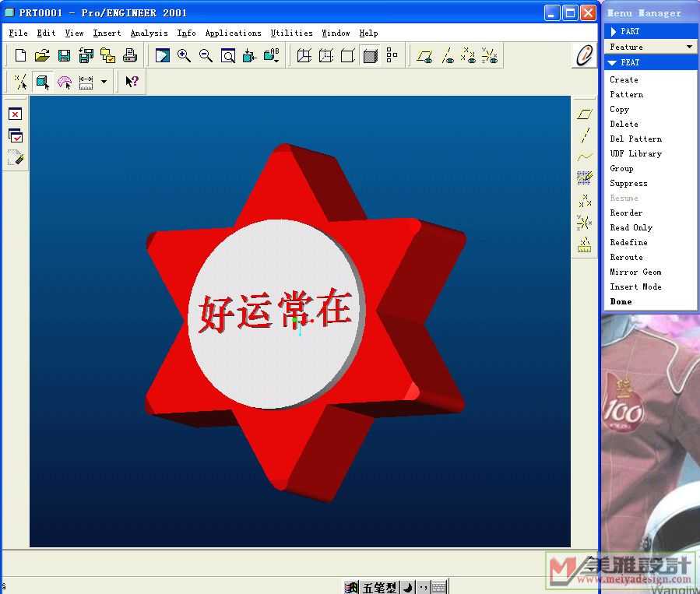The height and width of the screenshot is (594, 700).
Task: Click the Zoom Out magnifier icon
Action: coord(206,56)
